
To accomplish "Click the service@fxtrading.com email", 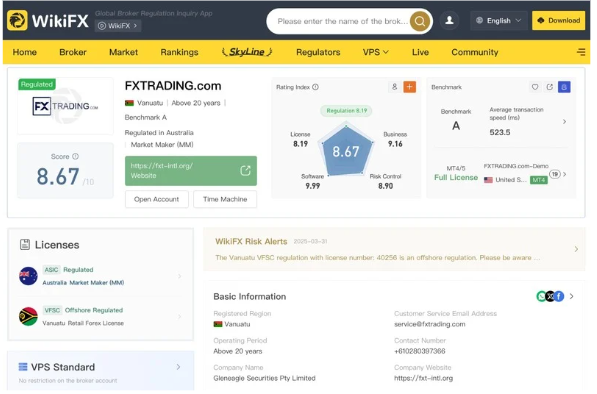I will pos(429,324).
